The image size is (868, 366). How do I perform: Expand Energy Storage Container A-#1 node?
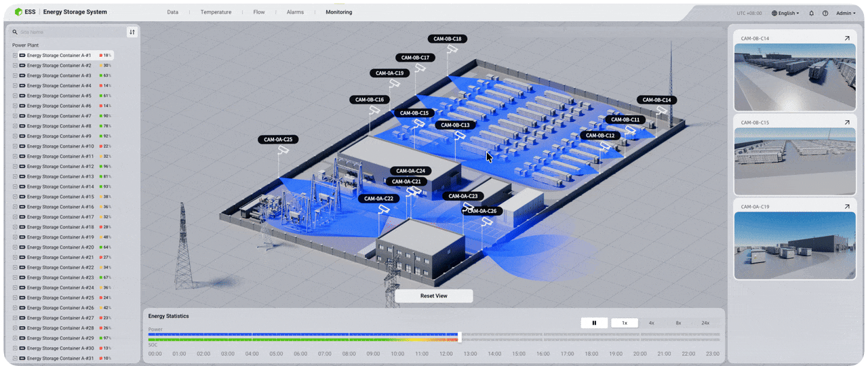[x=15, y=56]
